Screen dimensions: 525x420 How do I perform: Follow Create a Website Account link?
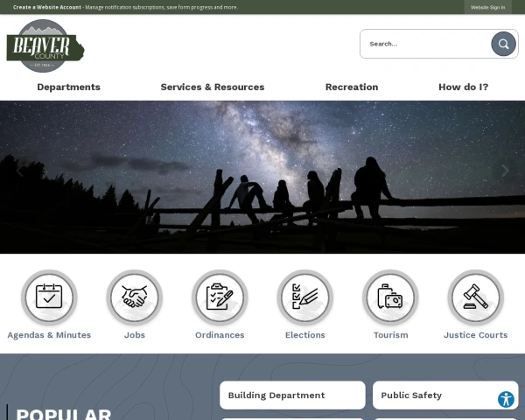pos(47,7)
